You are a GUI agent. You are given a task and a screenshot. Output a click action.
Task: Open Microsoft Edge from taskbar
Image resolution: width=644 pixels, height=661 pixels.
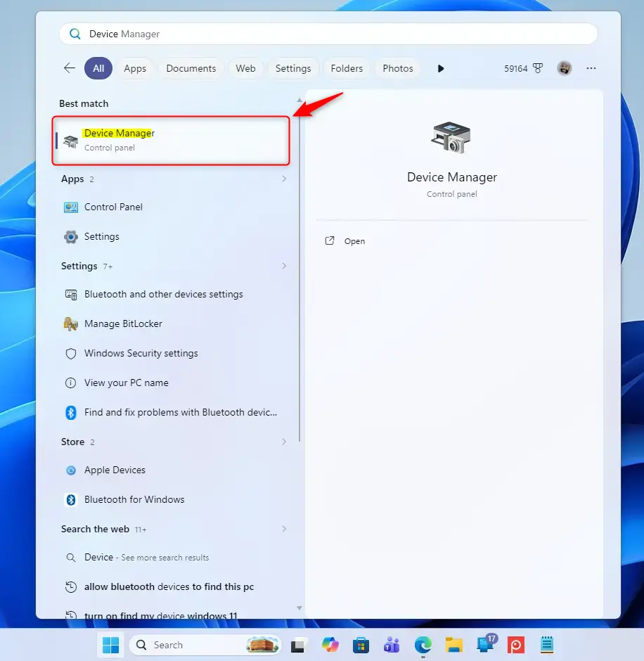(x=423, y=645)
